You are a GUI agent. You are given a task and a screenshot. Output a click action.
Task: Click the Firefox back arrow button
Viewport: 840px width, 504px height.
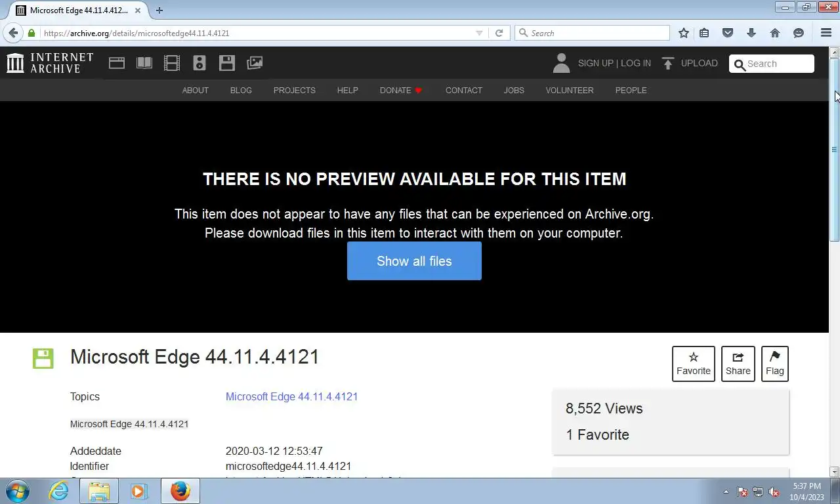pos(13,33)
